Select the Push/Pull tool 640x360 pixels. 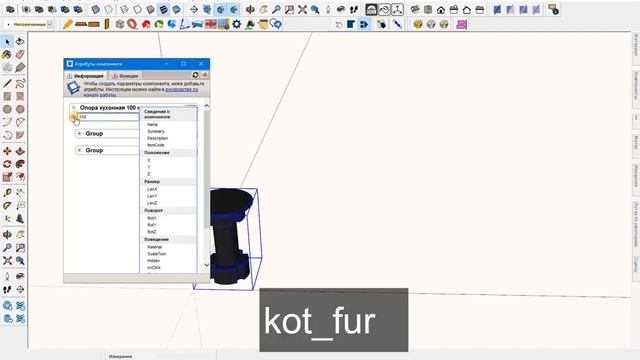point(20,151)
